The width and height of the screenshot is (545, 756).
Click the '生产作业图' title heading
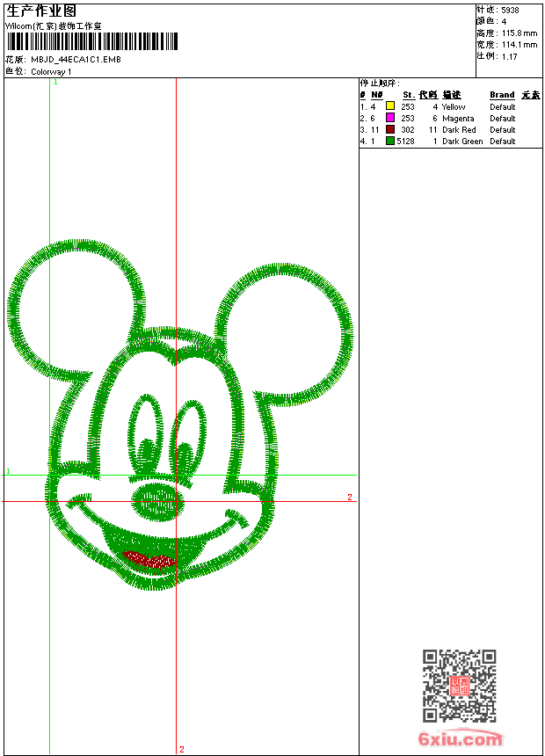coord(41,11)
